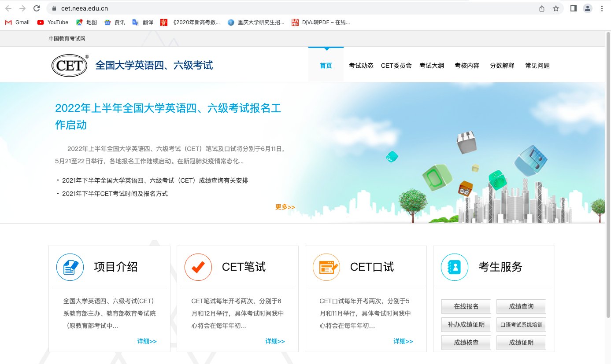Click the 在线报名 button
611x364 pixels.
click(x=466, y=306)
